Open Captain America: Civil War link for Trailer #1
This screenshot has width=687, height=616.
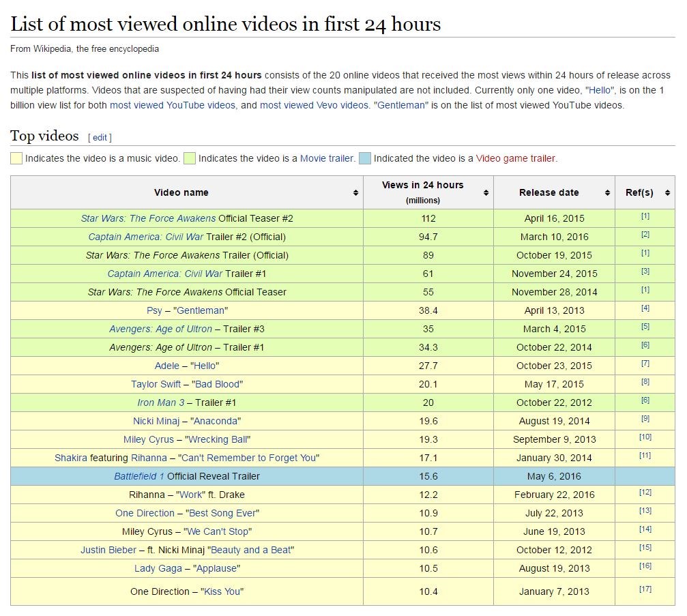pos(164,274)
